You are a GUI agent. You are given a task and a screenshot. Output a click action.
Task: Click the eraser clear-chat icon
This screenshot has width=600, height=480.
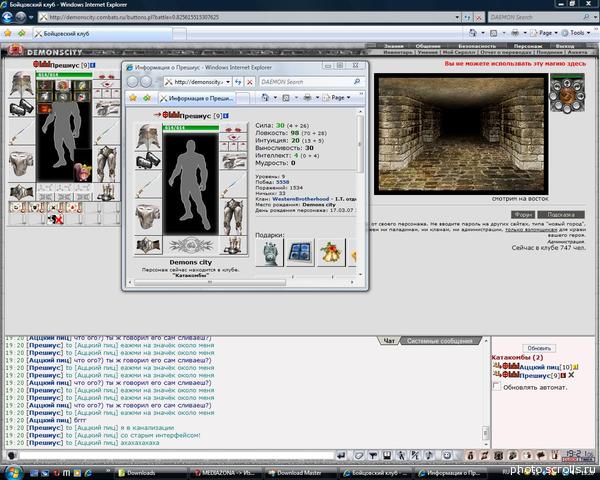[359, 455]
